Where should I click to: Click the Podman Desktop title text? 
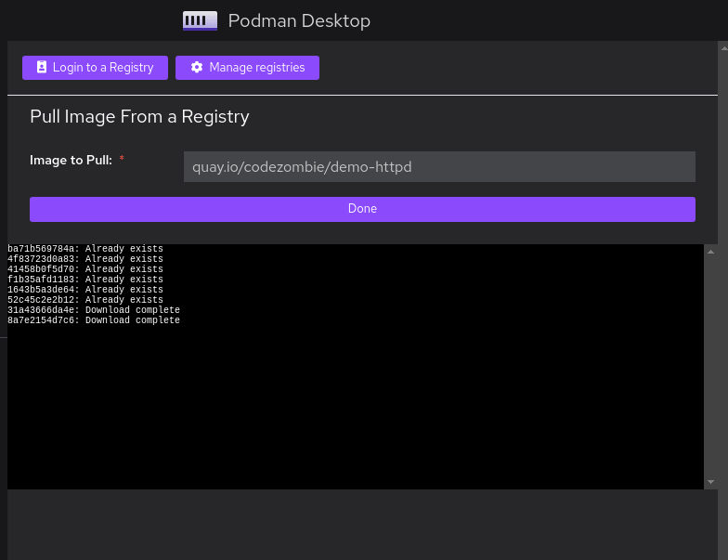[298, 20]
